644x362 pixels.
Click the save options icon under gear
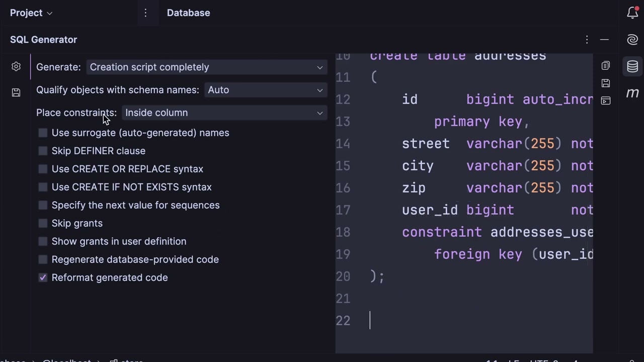(x=16, y=93)
